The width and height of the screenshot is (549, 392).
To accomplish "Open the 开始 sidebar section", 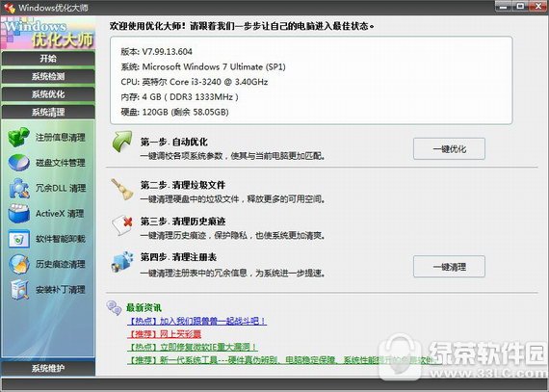I will pos(48,58).
